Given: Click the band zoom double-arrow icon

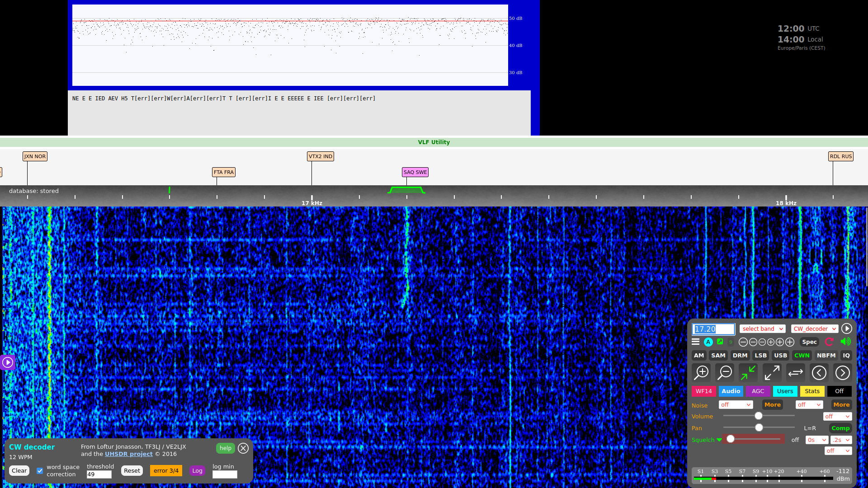Looking at the screenshot, I should click(795, 373).
